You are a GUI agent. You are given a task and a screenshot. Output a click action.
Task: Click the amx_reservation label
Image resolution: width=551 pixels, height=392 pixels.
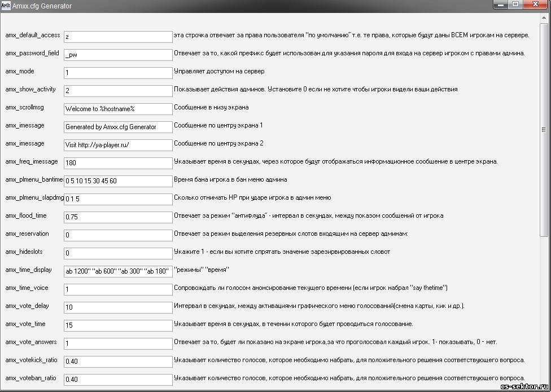click(x=27, y=234)
